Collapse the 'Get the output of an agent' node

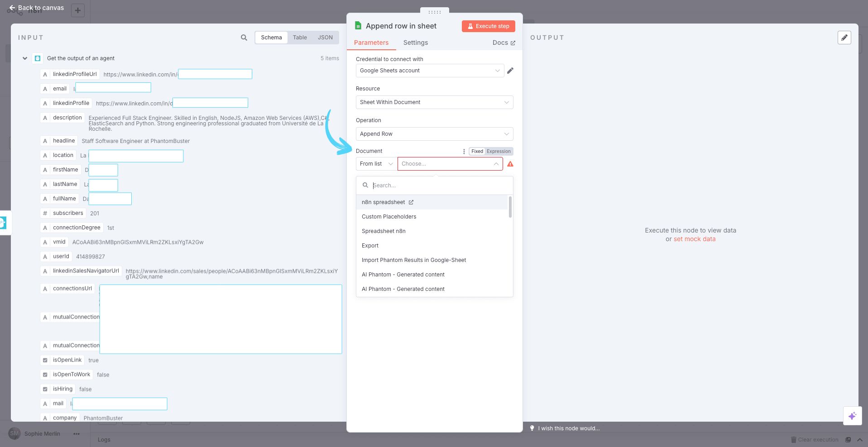point(25,58)
